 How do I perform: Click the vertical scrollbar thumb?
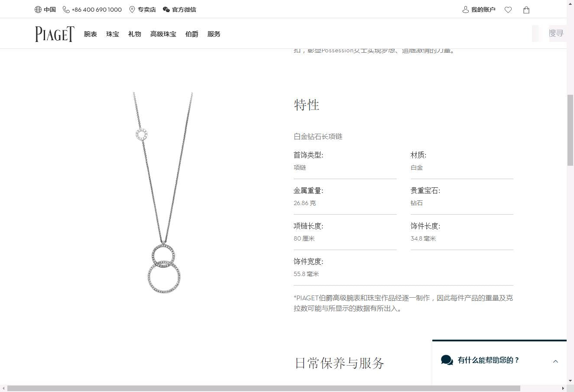(570, 130)
